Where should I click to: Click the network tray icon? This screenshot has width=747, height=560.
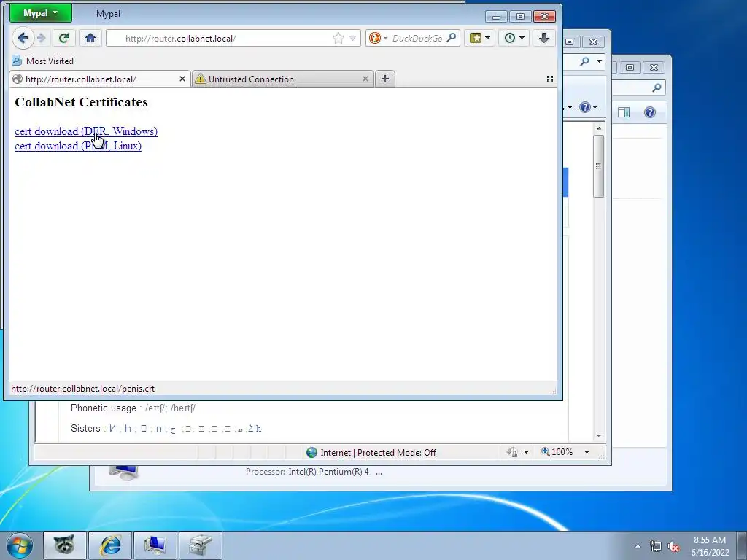pos(656,546)
